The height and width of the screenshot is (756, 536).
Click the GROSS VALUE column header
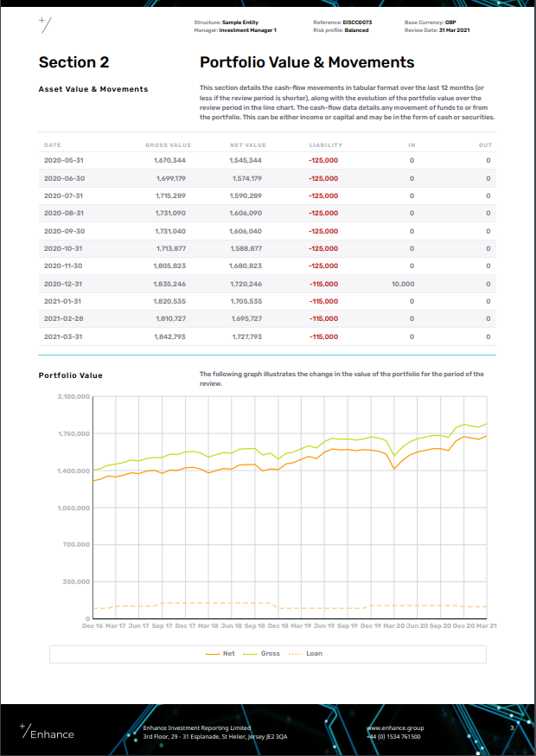pyautogui.click(x=169, y=145)
